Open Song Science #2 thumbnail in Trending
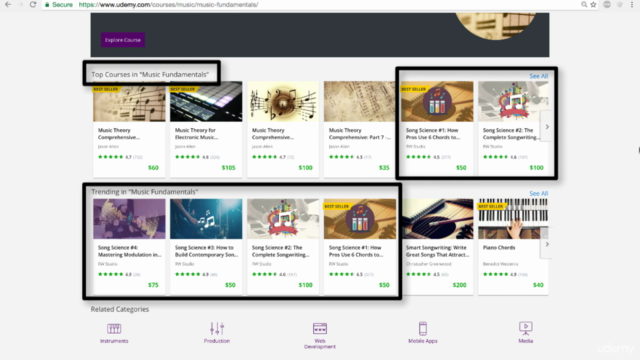The height and width of the screenshot is (360, 640). coord(283,219)
